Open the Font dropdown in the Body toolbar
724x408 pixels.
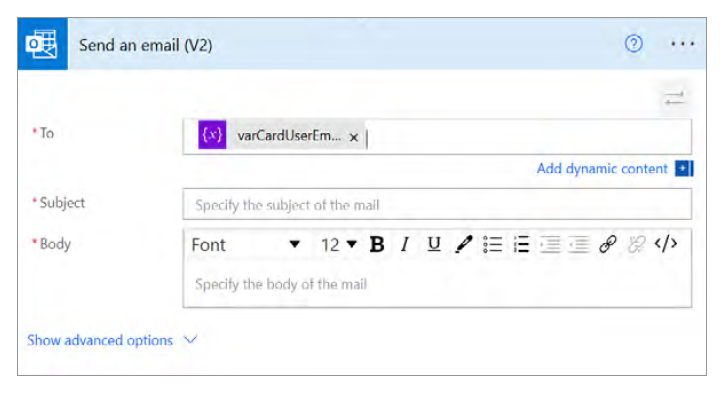coord(245,245)
